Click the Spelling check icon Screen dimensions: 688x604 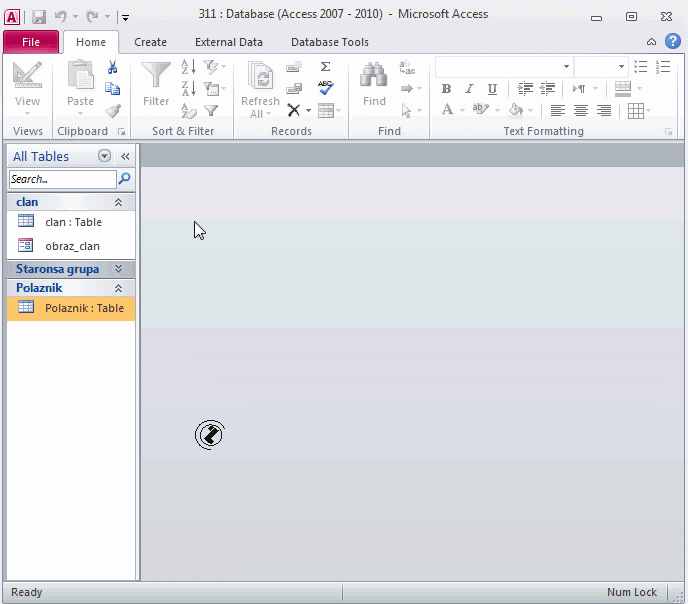tap(325, 88)
